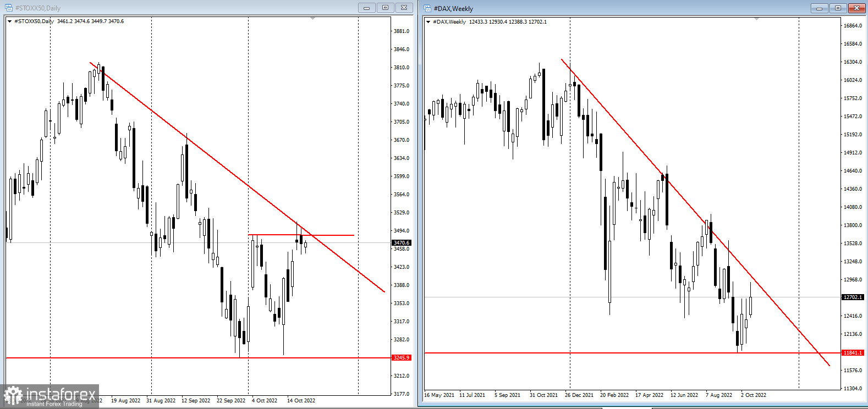Screen dimensions: 868x409
Task: Click the 12 Jun 2022 date label
Action: pos(684,395)
